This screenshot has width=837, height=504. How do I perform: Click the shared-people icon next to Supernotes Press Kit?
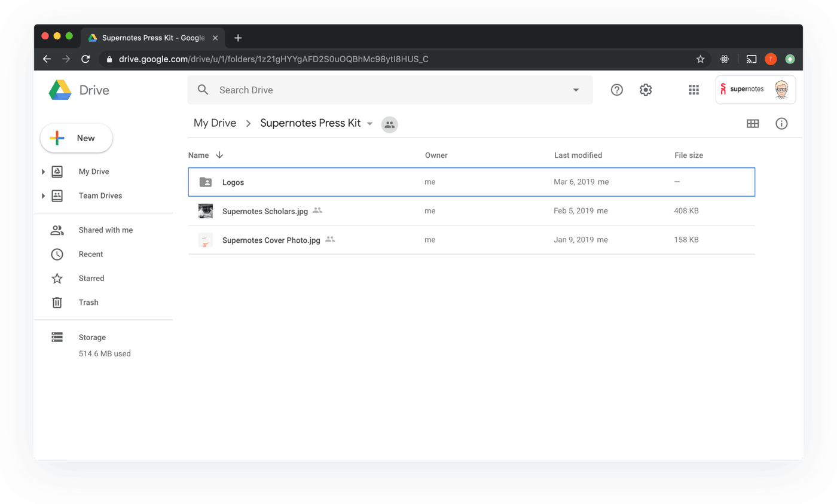click(x=389, y=124)
